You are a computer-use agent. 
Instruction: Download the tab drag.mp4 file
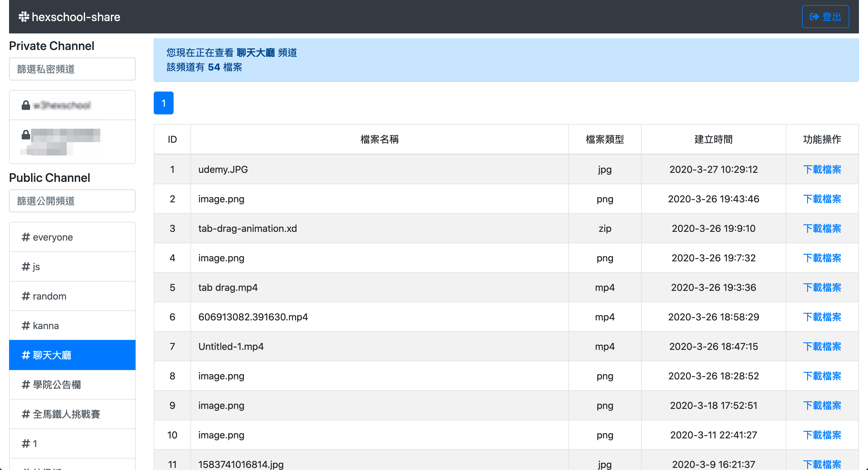[x=822, y=288]
